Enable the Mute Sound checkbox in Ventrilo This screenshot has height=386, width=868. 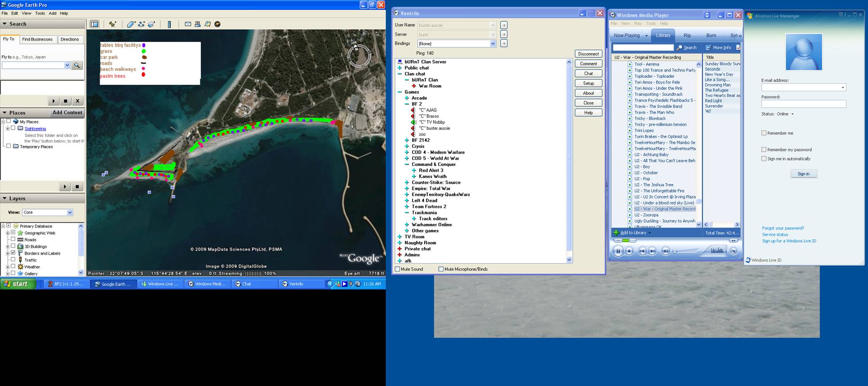(x=398, y=269)
